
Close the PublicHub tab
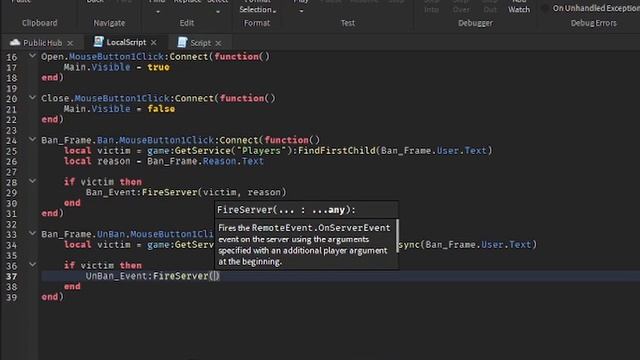(70, 43)
